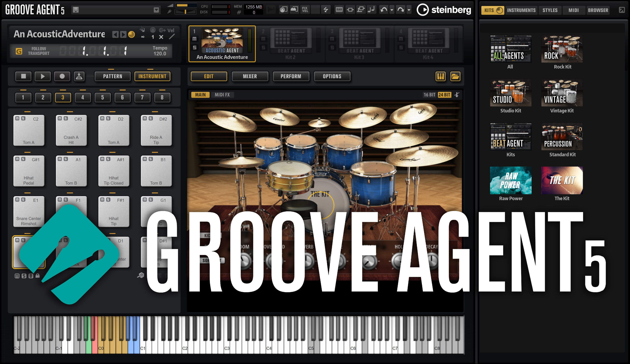Image resolution: width=630 pixels, height=364 pixels.
Task: Mute kit slot 1
Action: 194,39
